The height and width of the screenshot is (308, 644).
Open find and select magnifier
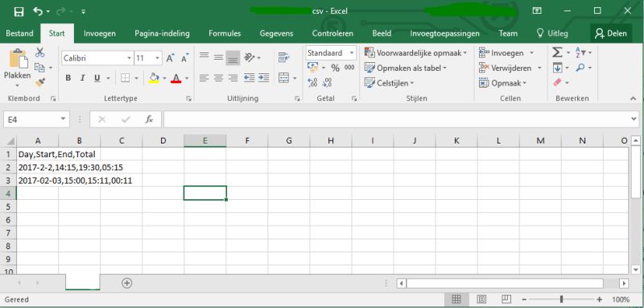[x=580, y=68]
